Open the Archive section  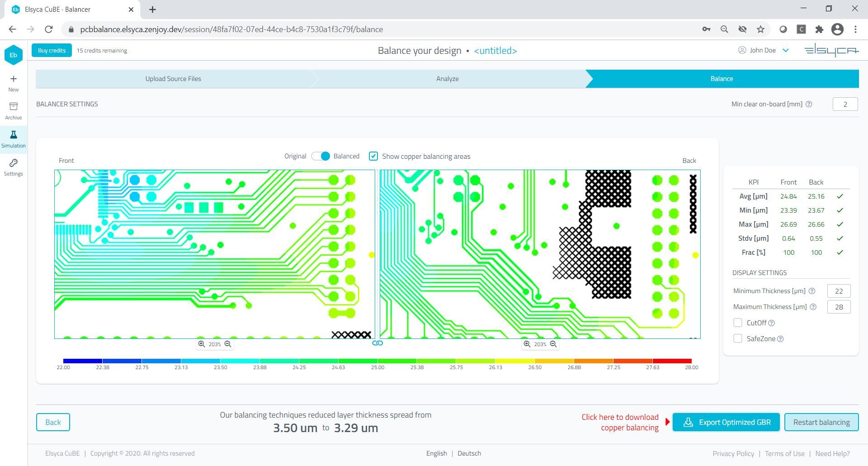coord(13,111)
